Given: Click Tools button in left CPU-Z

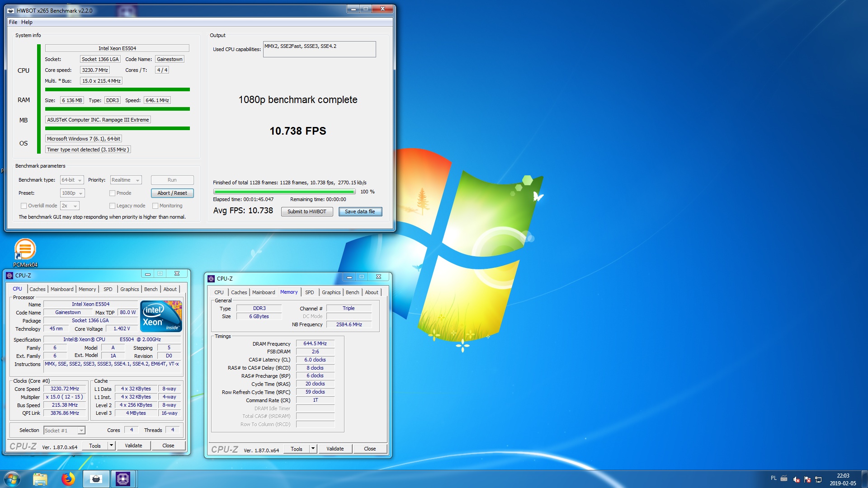Looking at the screenshot, I should point(95,446).
